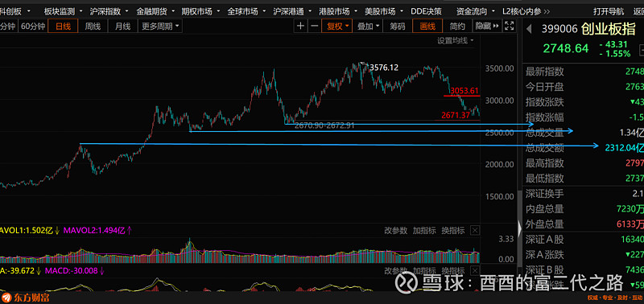This screenshot has height=304, width=644.
Task: Open 港股市场 menu
Action: click(338, 11)
